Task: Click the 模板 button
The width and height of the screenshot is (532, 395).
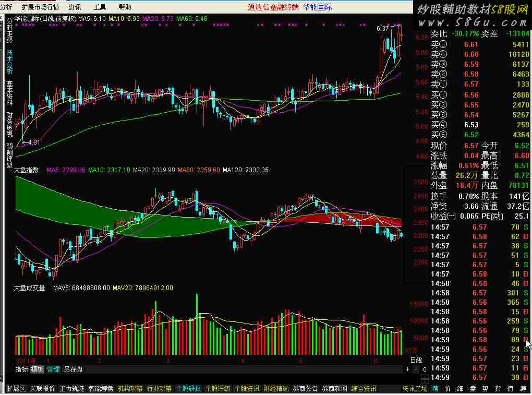Action: [38, 369]
